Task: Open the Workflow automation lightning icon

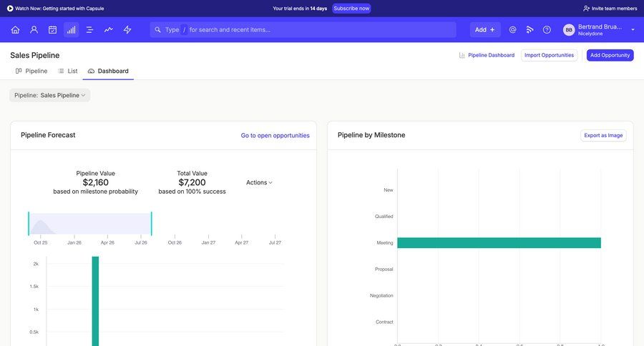Action: click(x=127, y=30)
